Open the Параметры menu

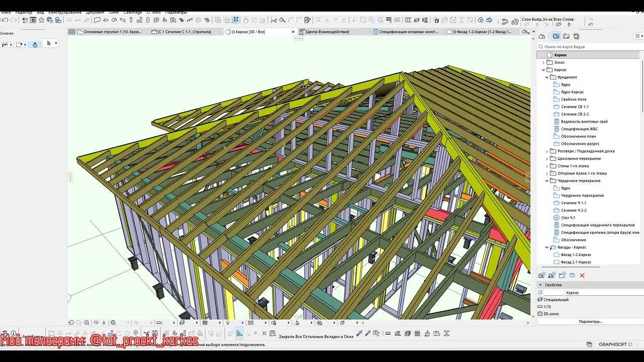[x=176, y=12]
